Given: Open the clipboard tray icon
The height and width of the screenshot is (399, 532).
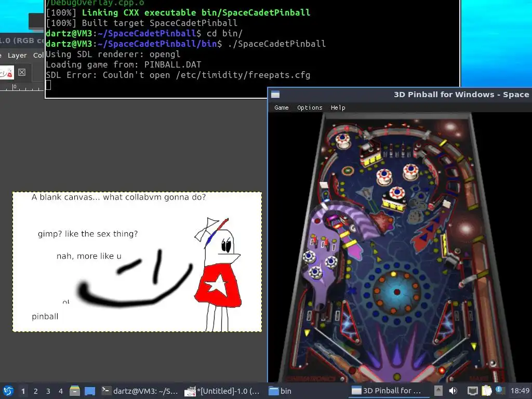Looking at the screenshot, I should [486, 391].
